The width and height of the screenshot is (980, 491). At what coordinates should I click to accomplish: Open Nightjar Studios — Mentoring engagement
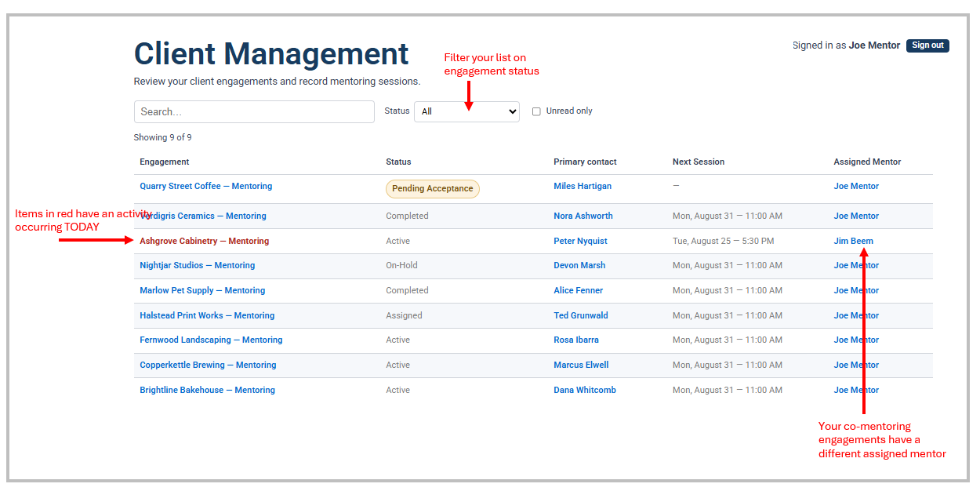tap(198, 266)
